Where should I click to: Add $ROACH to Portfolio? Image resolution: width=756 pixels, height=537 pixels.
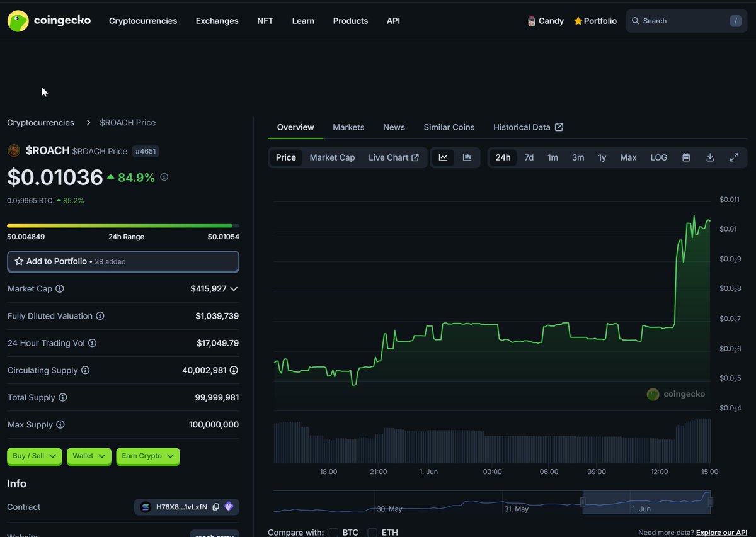point(123,261)
